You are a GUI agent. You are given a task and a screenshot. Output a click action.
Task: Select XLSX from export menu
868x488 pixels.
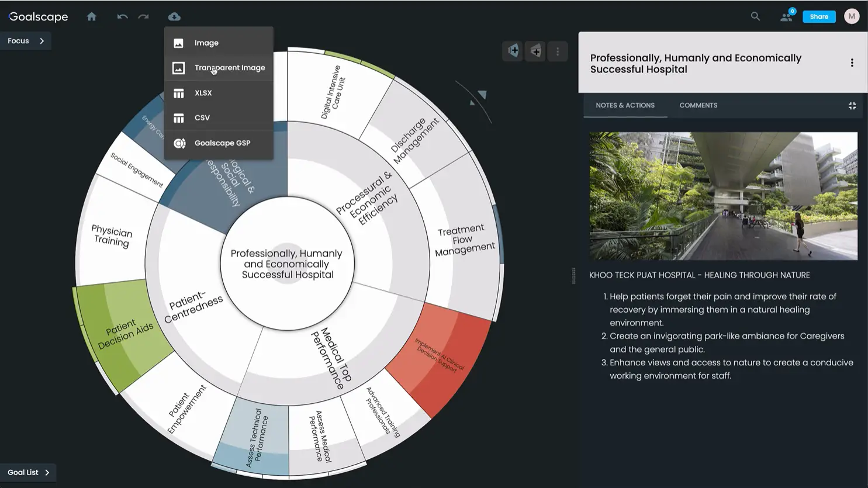coord(203,93)
